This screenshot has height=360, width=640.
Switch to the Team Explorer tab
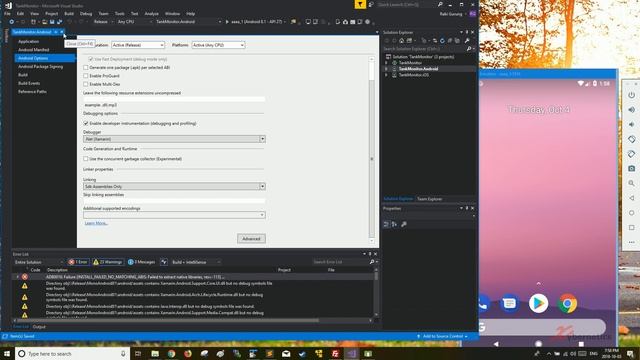429,199
